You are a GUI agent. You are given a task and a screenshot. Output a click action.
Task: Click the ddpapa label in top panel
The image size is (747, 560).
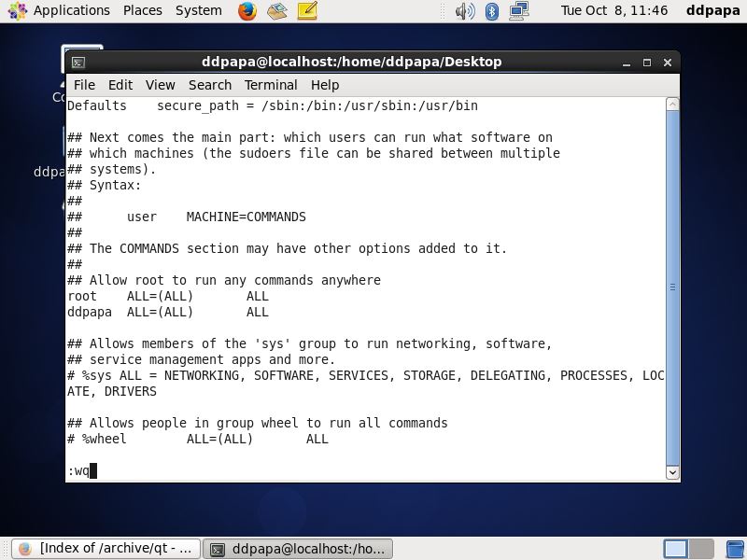pyautogui.click(x=712, y=10)
